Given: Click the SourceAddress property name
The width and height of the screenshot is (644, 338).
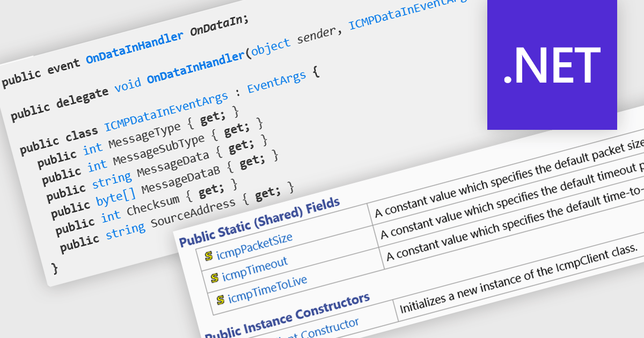Looking at the screenshot, I should pyautogui.click(x=193, y=212).
